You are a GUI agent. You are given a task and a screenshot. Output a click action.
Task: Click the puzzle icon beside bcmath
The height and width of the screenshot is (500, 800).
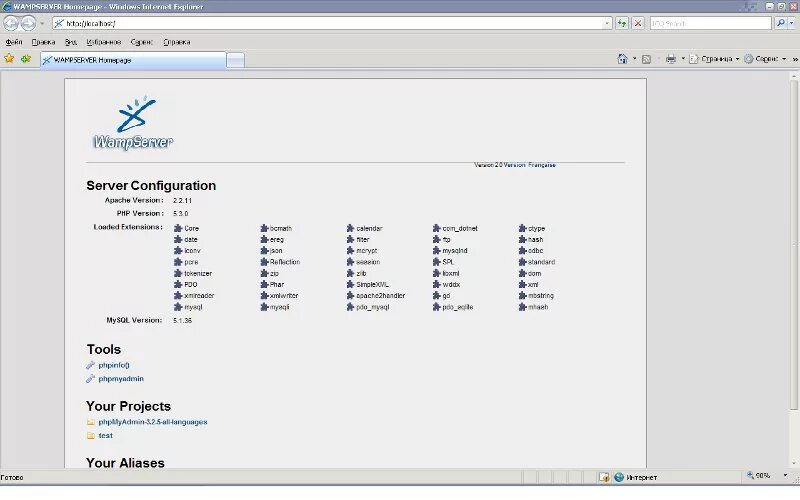tap(264, 228)
